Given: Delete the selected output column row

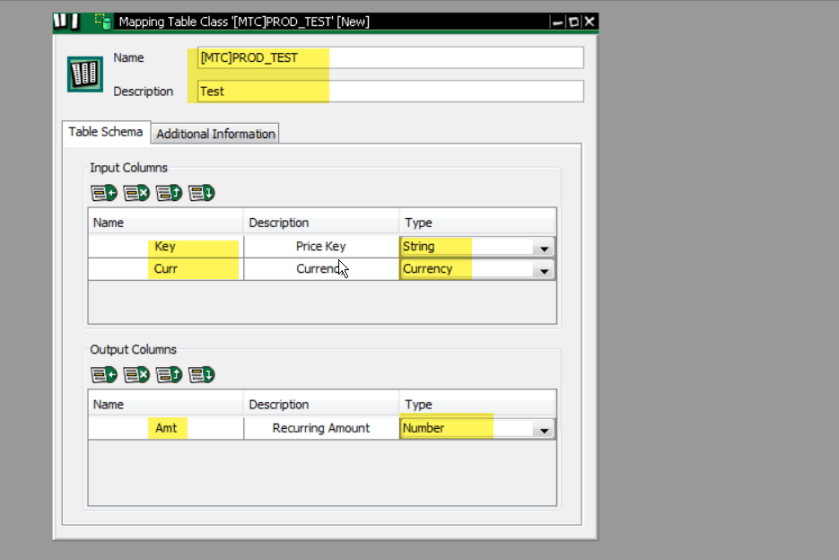Looking at the screenshot, I should point(136,374).
